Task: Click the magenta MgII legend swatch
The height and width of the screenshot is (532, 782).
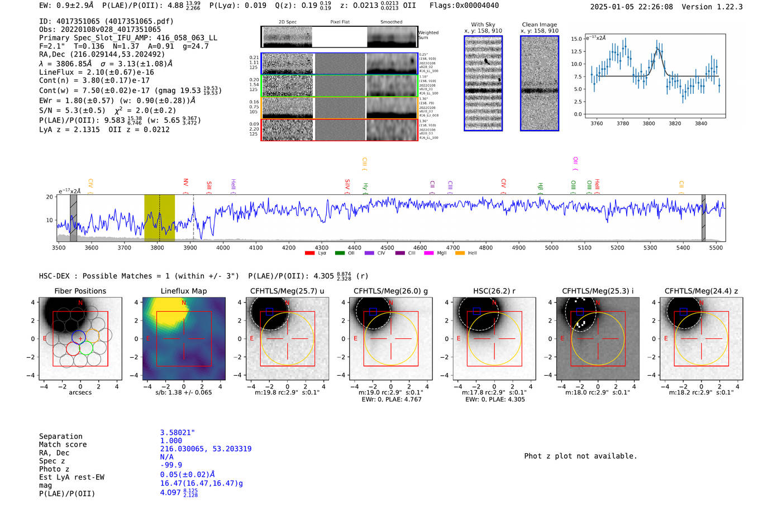Action: click(429, 253)
